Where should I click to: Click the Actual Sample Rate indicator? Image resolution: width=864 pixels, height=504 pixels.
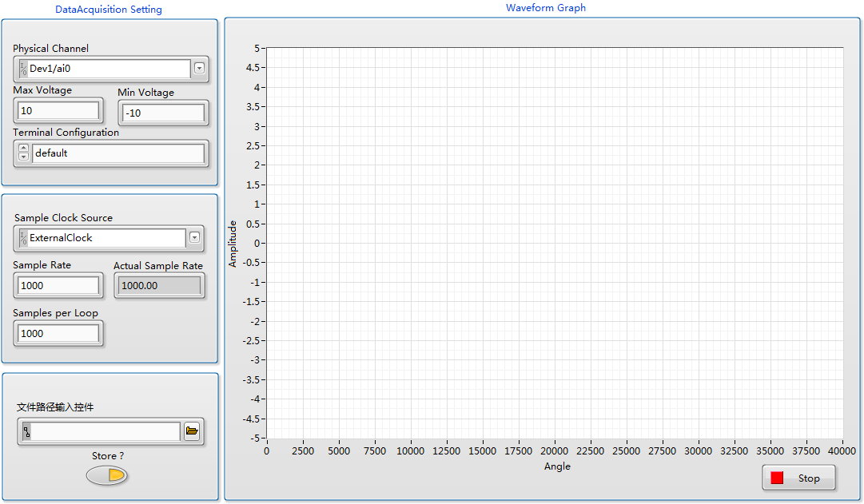pyautogui.click(x=158, y=285)
